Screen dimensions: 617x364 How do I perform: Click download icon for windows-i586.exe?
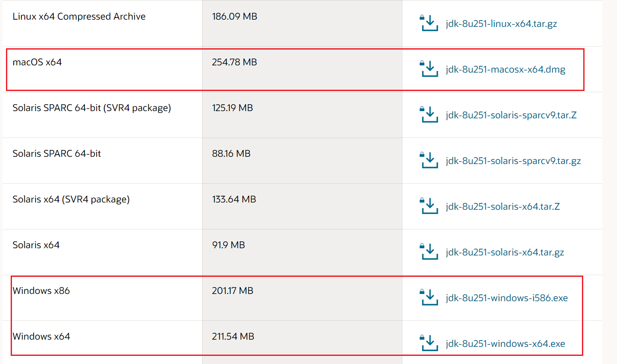(429, 298)
